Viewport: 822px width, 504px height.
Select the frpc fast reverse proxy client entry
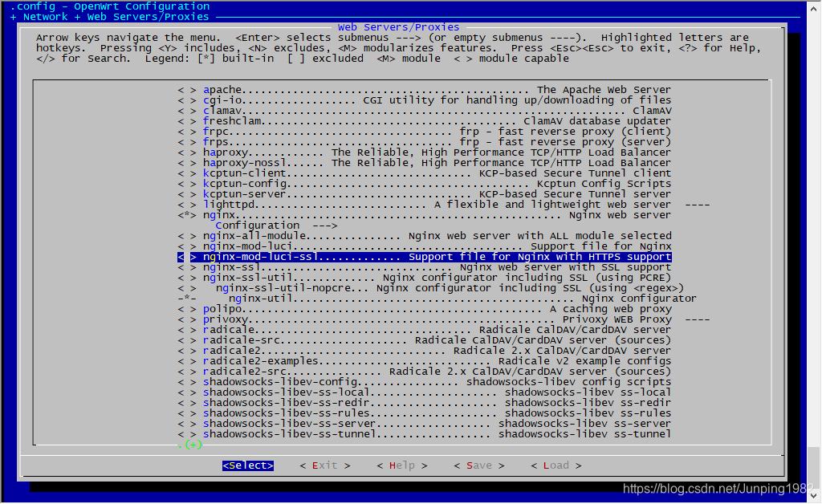[x=424, y=132]
